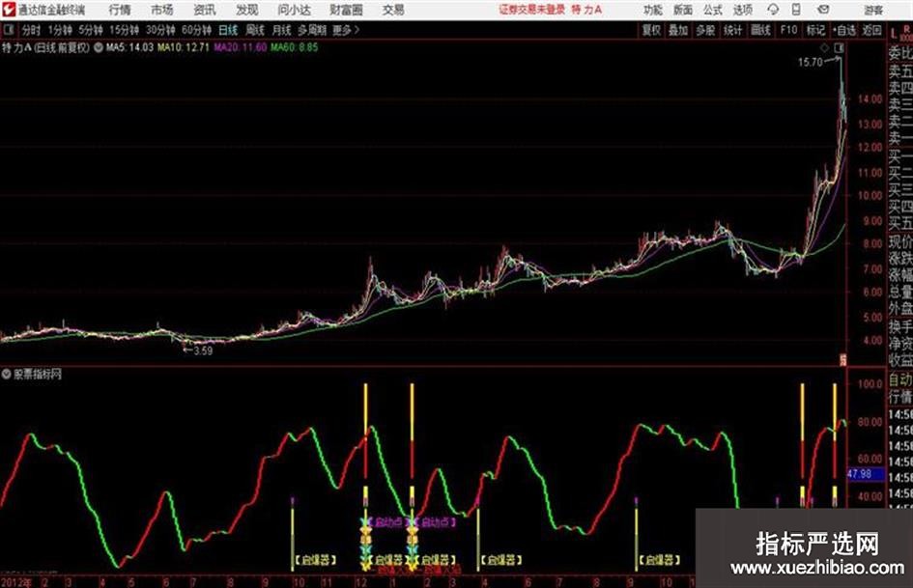Open the 问小达 menu

294,10
